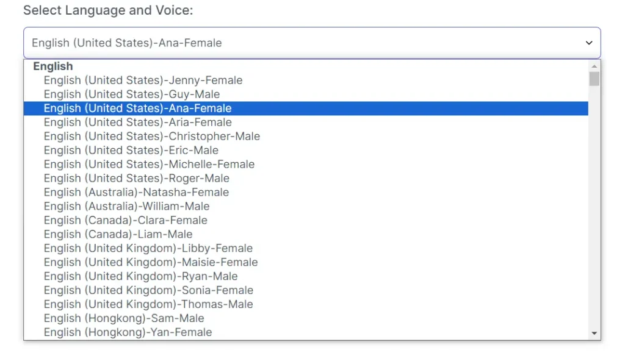Choose the English (United States)-Roger-Male voice
This screenshot has width=625, height=364.
coord(135,178)
